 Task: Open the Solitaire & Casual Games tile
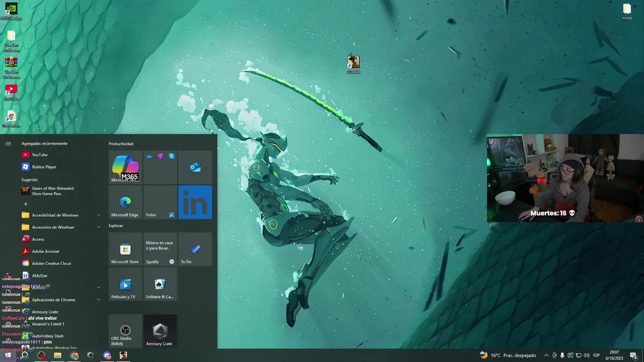click(x=160, y=284)
